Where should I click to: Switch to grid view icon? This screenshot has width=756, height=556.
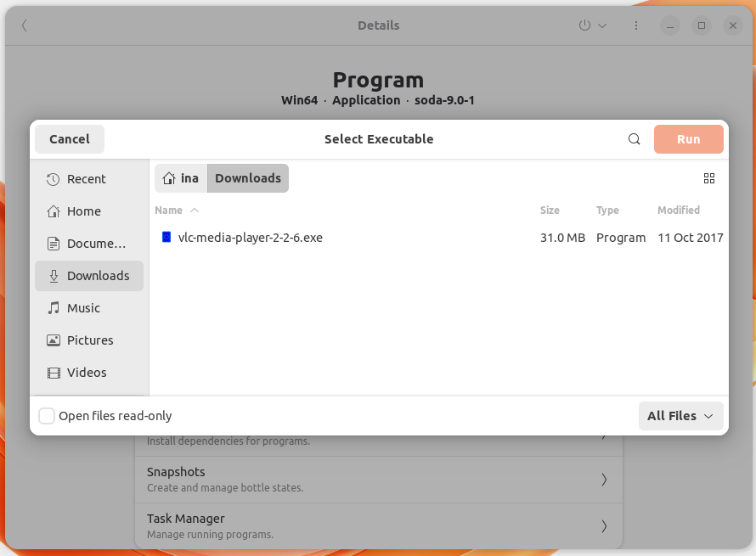[x=708, y=178]
